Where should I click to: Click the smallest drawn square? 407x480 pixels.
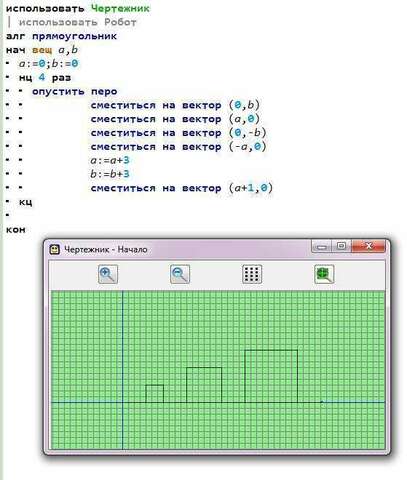click(154, 394)
